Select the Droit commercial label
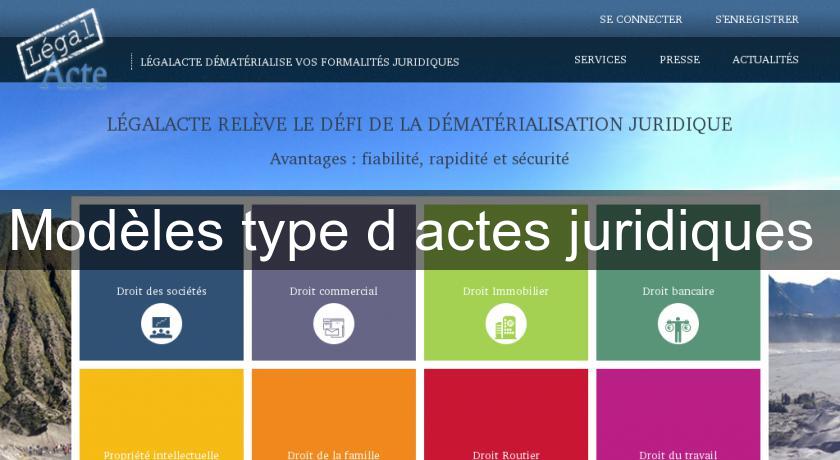The width and height of the screenshot is (840, 460). (x=334, y=291)
